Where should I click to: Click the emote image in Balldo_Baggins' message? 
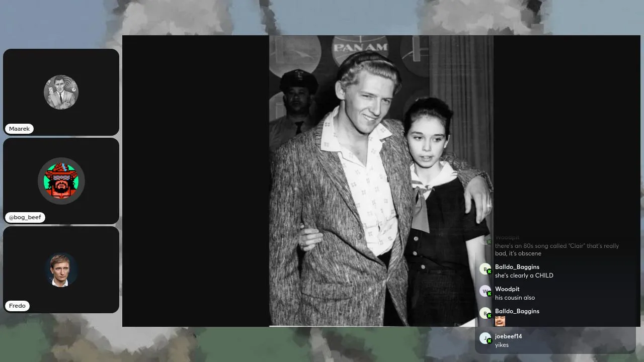pyautogui.click(x=500, y=321)
